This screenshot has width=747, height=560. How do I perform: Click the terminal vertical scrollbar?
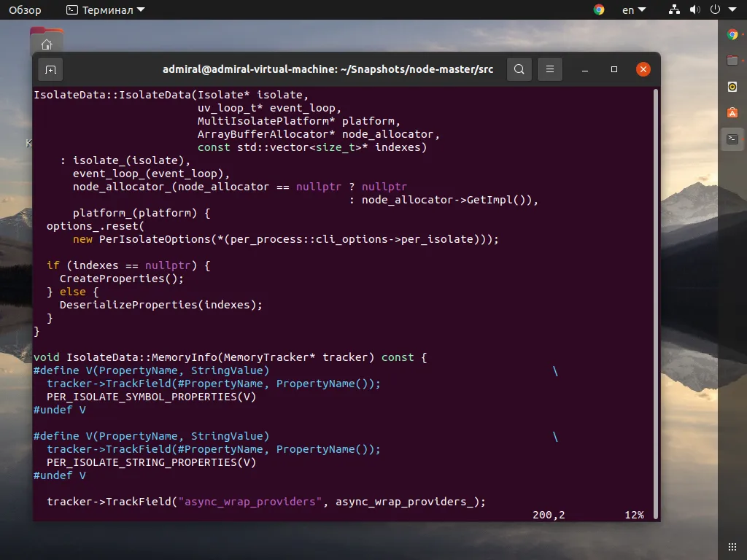click(656, 304)
